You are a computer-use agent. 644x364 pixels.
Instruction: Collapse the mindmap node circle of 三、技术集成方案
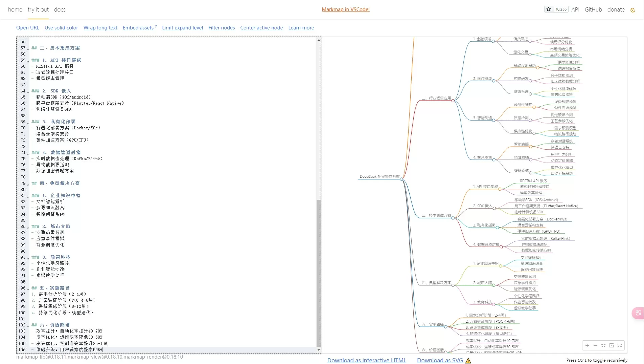pos(453,218)
